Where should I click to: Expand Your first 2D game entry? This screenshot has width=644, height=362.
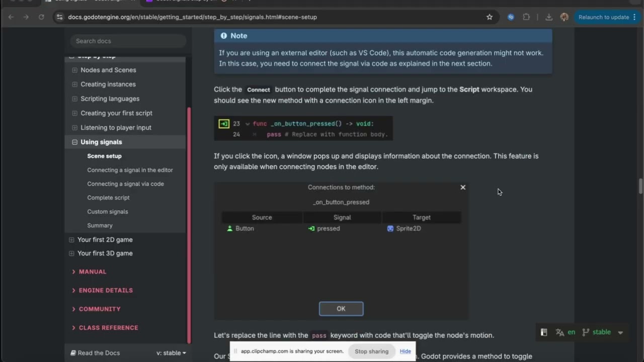click(x=71, y=240)
